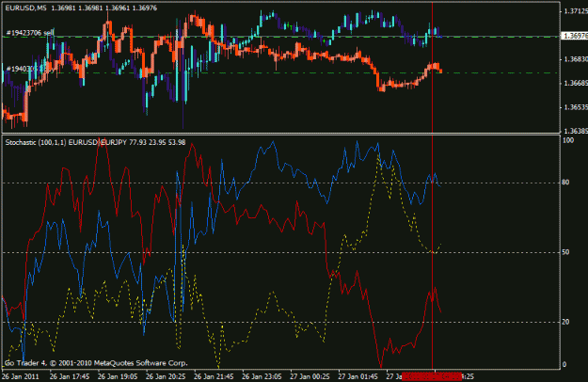Click the 26 Jan 2011 time label
This screenshot has width=588, height=382.
click(x=21, y=376)
